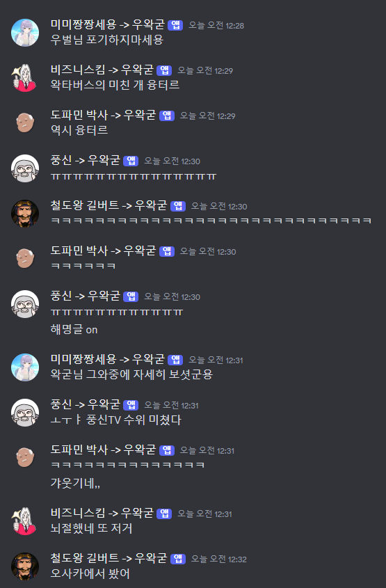Image resolution: width=386 pixels, height=588 pixels.
Task: Click the message 뇌절했네 또 저거
Action: [x=91, y=528]
